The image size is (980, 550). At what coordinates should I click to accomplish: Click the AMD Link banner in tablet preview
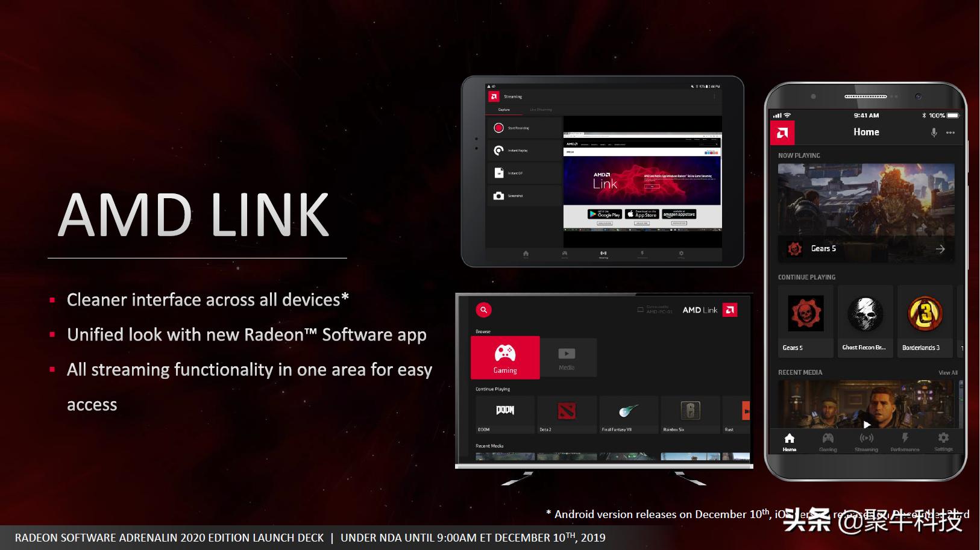tap(642, 181)
